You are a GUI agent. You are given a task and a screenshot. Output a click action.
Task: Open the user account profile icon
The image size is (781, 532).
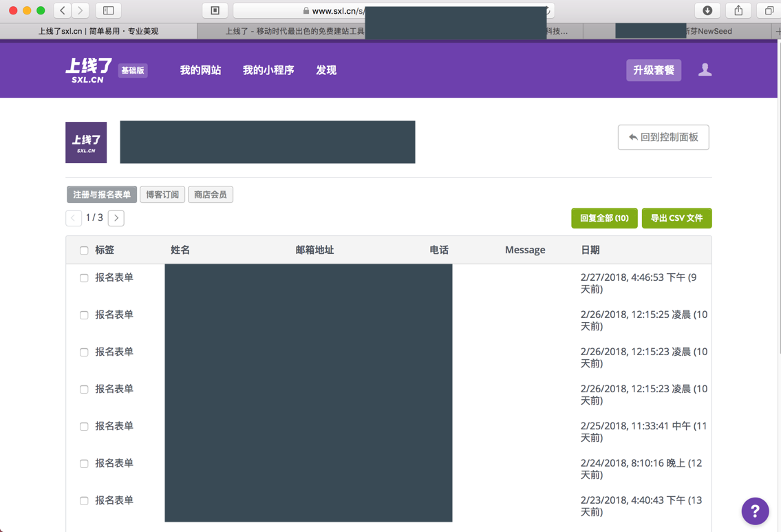point(705,70)
